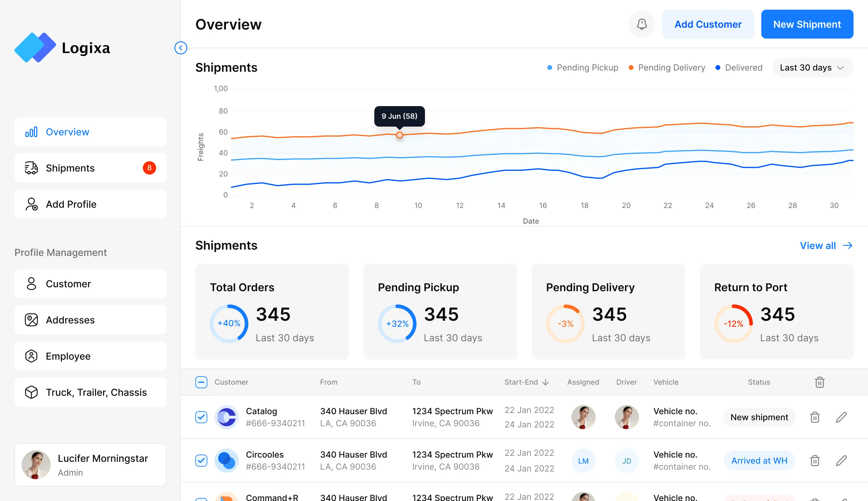Sort by the Start-End column arrow
The height and width of the screenshot is (501, 868).
pos(546,382)
